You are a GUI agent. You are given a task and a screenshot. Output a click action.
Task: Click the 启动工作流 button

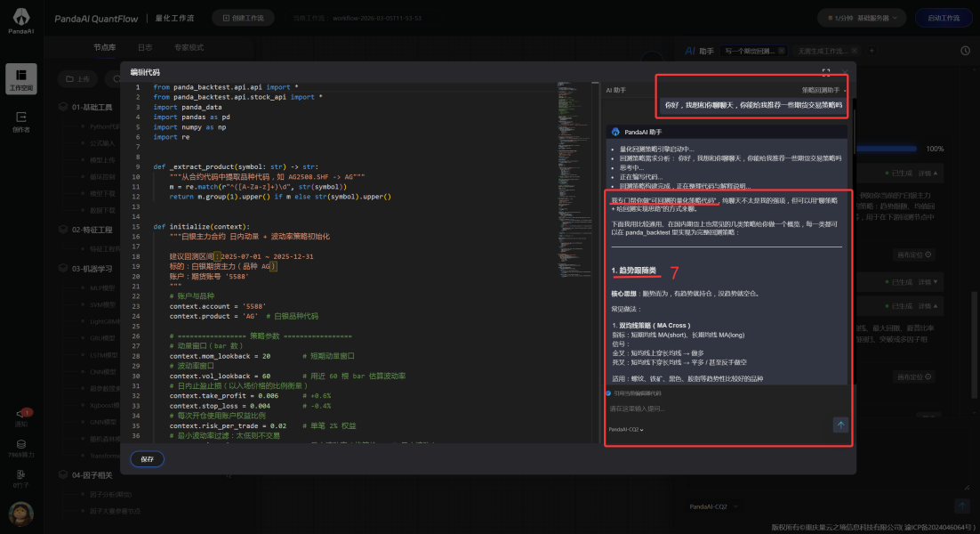(944, 18)
